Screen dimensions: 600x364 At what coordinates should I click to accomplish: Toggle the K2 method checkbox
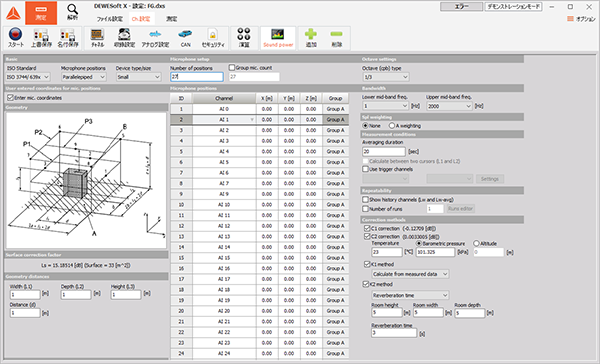coord(365,284)
